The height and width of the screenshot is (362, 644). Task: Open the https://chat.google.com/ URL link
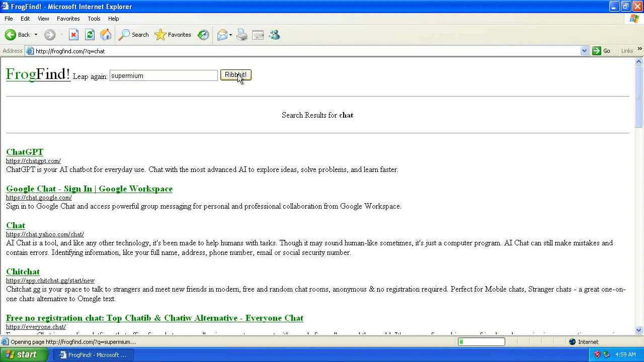(x=39, y=198)
